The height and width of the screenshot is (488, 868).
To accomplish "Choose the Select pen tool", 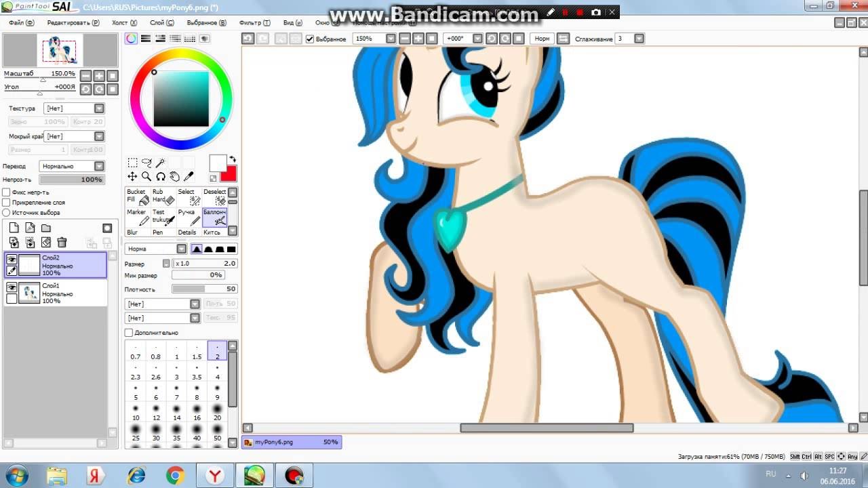I will click(x=189, y=197).
